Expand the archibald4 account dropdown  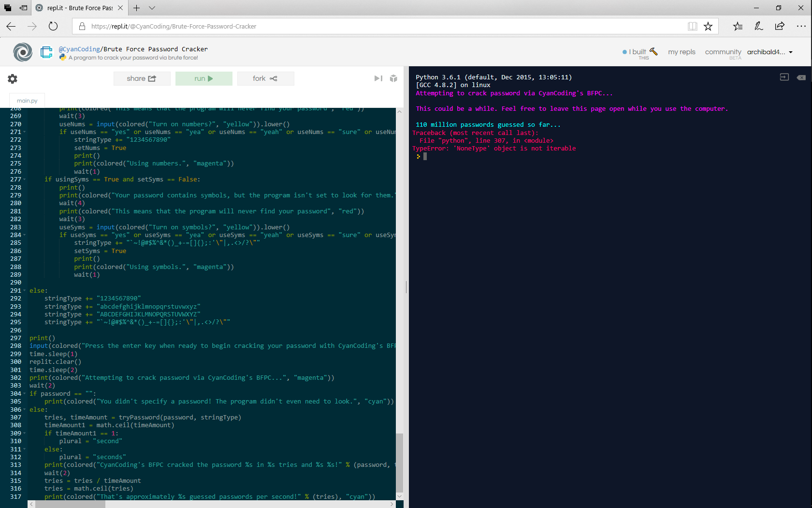tap(770, 52)
